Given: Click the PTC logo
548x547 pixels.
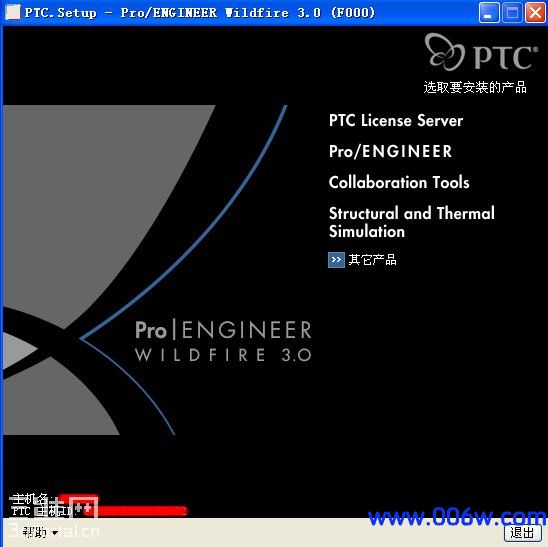Looking at the screenshot, I should pyautogui.click(x=481, y=52).
